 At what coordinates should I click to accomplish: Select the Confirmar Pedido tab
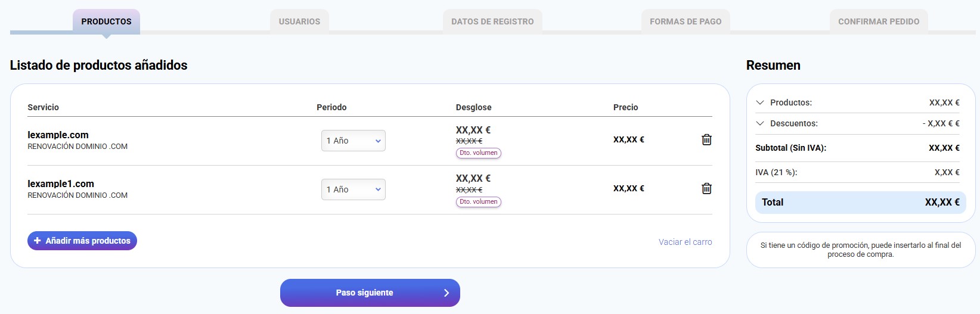879,21
